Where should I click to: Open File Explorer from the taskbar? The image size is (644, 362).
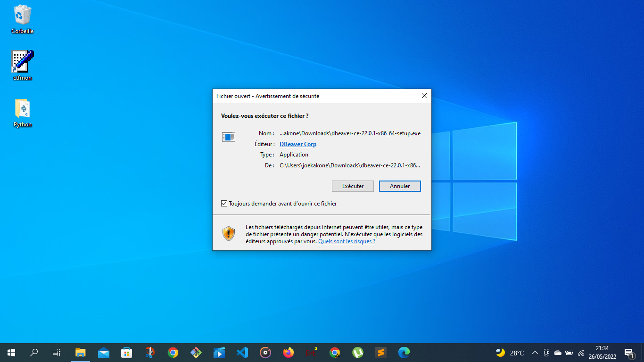click(81, 353)
